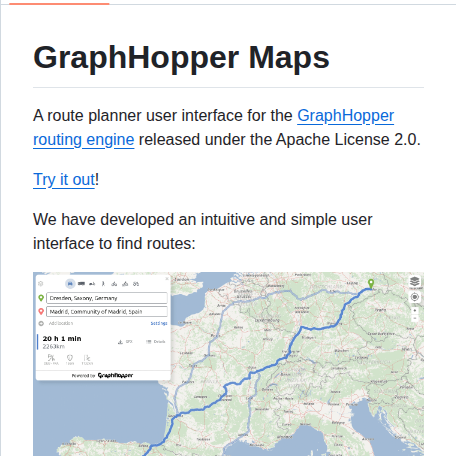Viewport: 456px width, 456px height.
Task: Click the locate-me crosshair icon on map
Action: [x=415, y=297]
